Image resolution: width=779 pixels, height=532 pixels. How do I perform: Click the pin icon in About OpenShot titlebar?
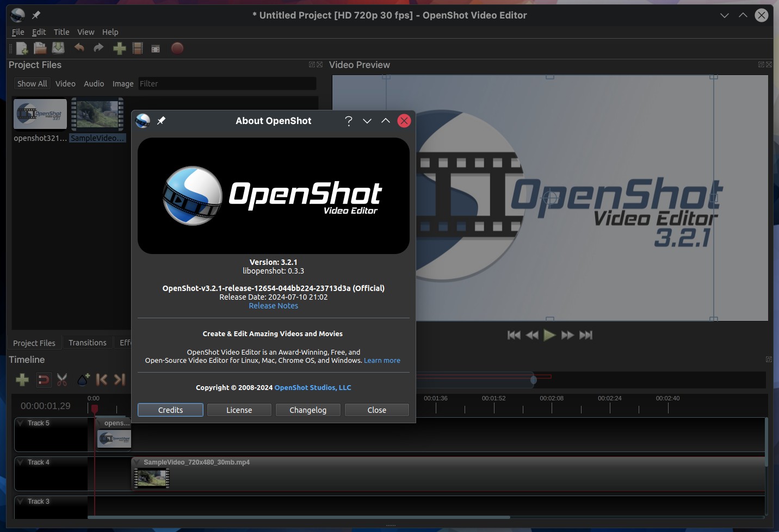click(x=162, y=121)
